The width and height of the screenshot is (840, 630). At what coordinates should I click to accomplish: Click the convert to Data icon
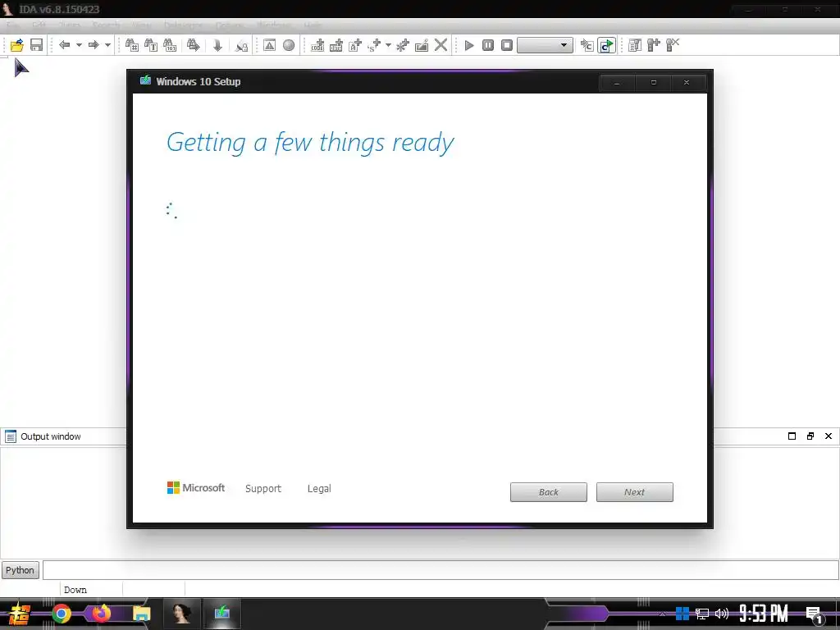coord(336,45)
